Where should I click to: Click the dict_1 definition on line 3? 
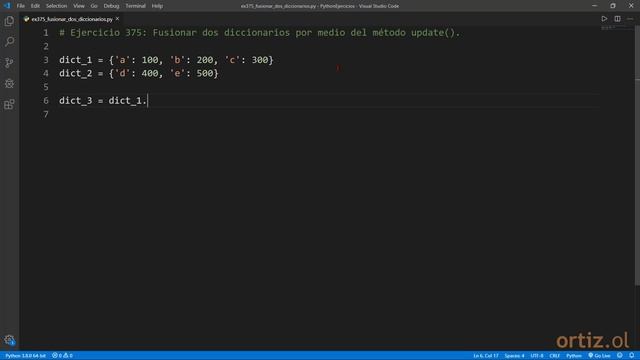click(166, 60)
